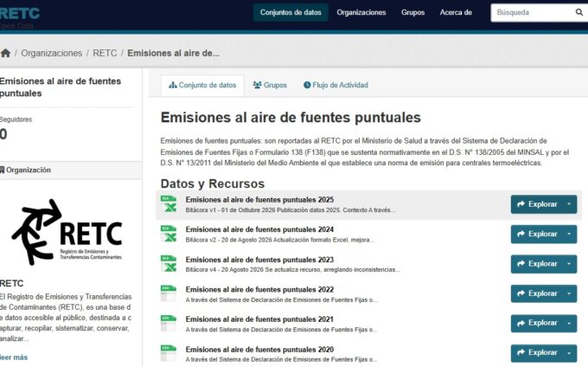Open Emisiones al aire de fuentes puntuales 2024
This screenshot has height=367, width=588.
coord(259,229)
